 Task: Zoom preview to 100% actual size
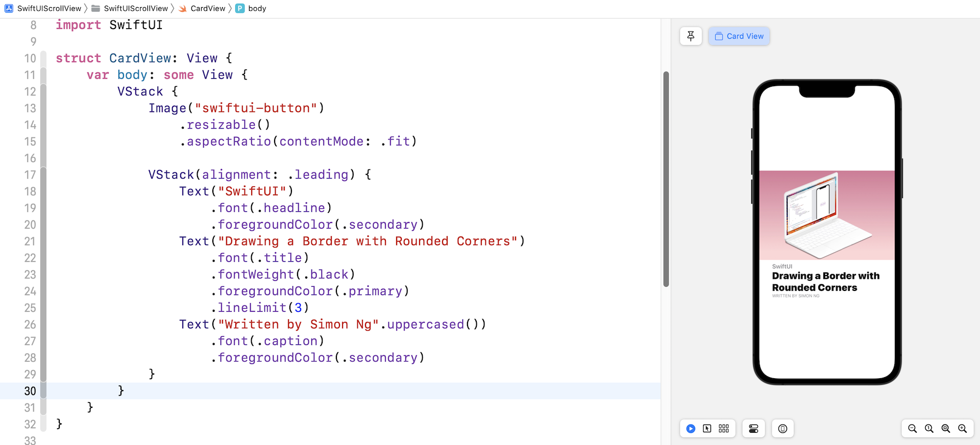pos(929,429)
